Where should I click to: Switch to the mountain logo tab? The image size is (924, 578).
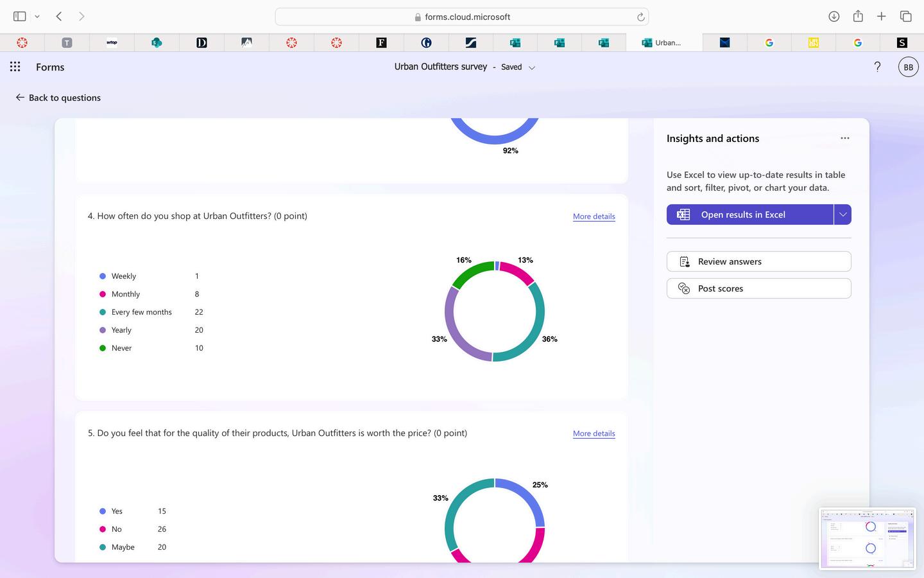click(246, 42)
